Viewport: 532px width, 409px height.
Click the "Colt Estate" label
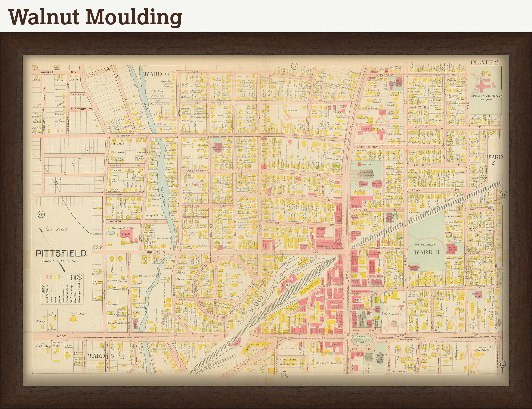coord(57,230)
